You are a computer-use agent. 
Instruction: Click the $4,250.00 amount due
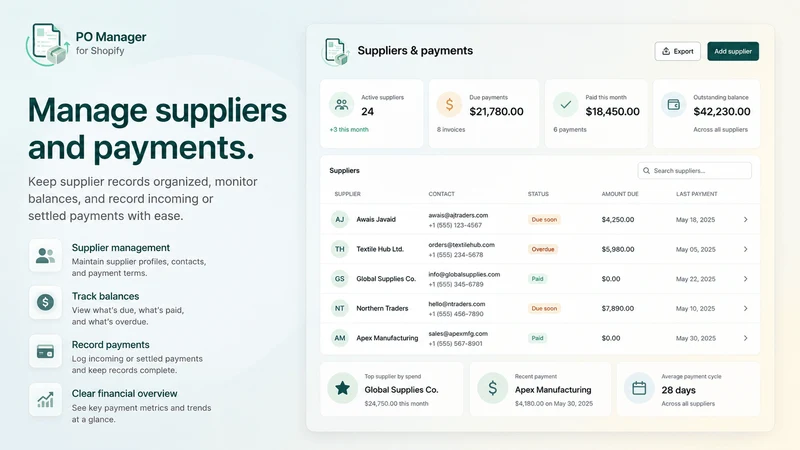pos(618,219)
